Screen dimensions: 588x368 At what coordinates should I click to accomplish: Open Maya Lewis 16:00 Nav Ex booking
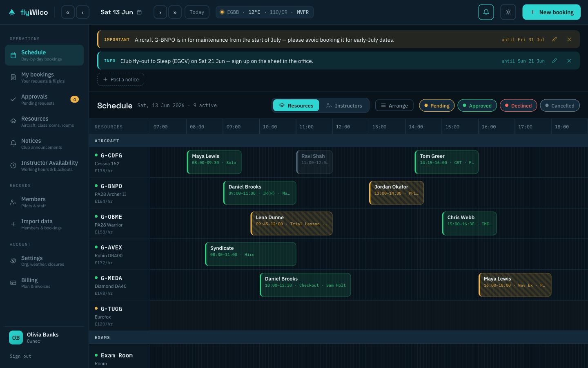click(515, 285)
